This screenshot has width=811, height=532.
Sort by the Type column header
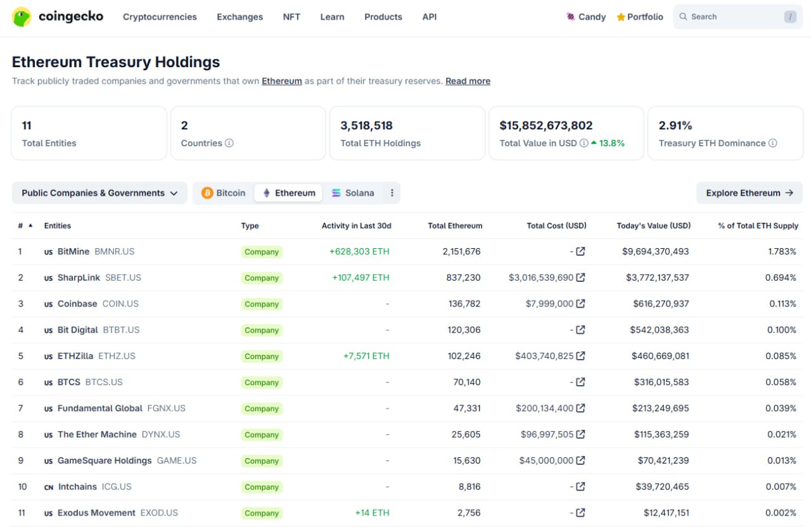(x=250, y=225)
